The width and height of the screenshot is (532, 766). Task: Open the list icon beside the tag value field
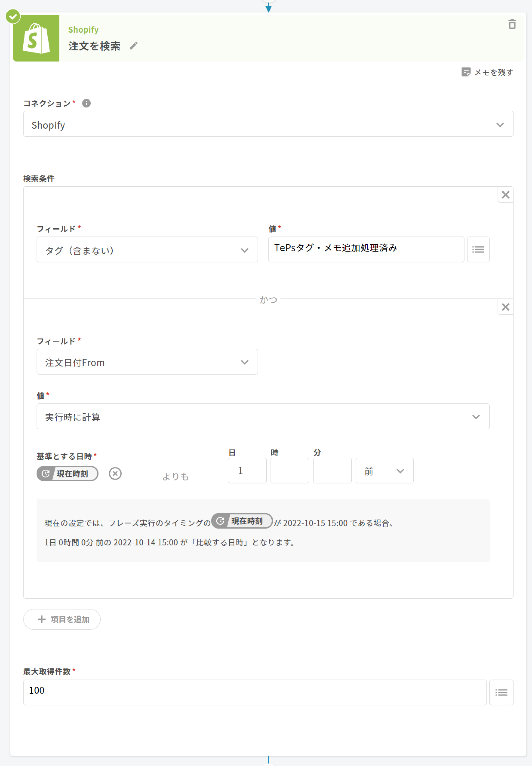[478, 250]
